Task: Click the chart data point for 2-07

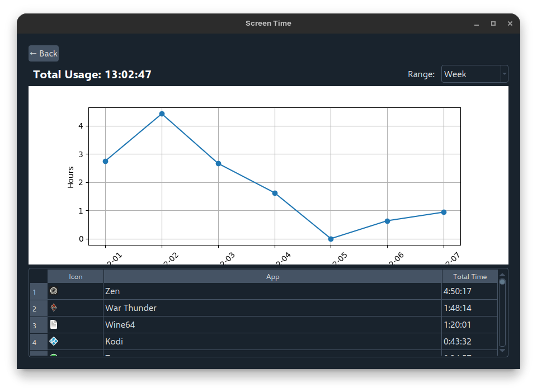Action: coord(444,212)
